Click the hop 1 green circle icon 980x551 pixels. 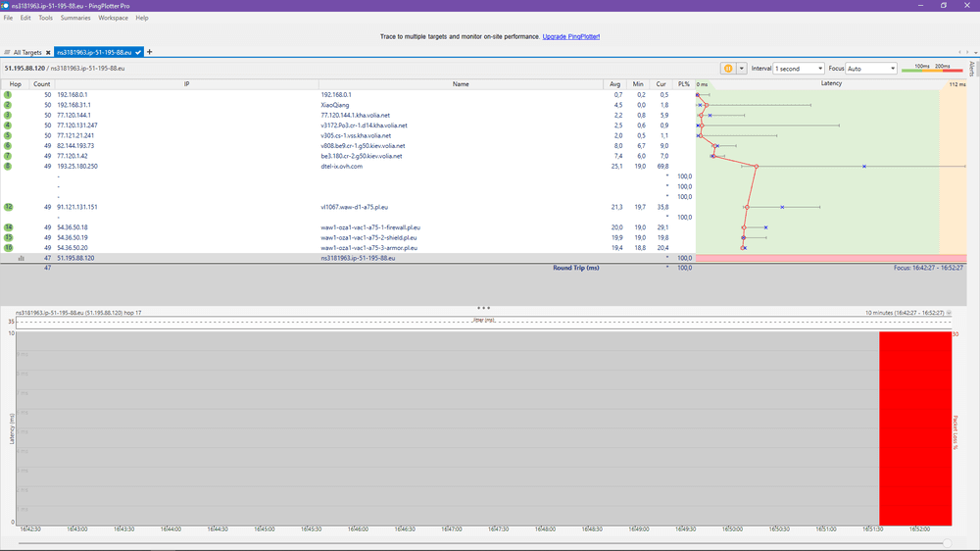[8, 94]
